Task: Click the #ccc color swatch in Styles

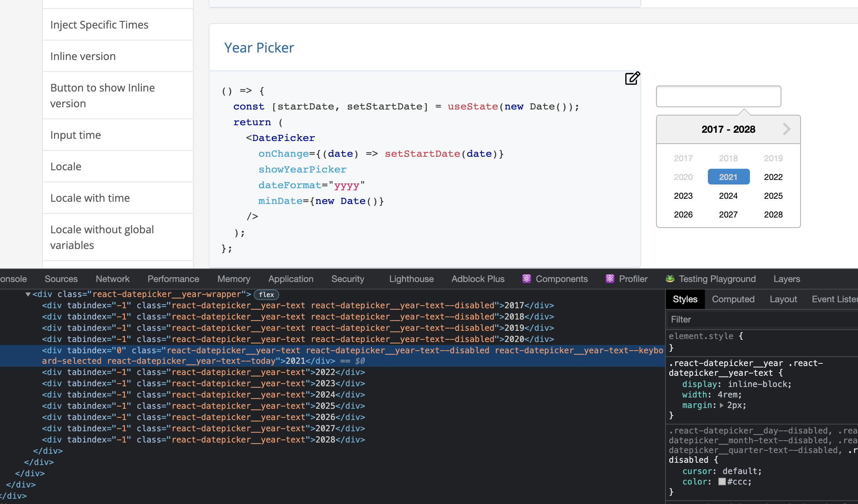Action: tap(722, 481)
